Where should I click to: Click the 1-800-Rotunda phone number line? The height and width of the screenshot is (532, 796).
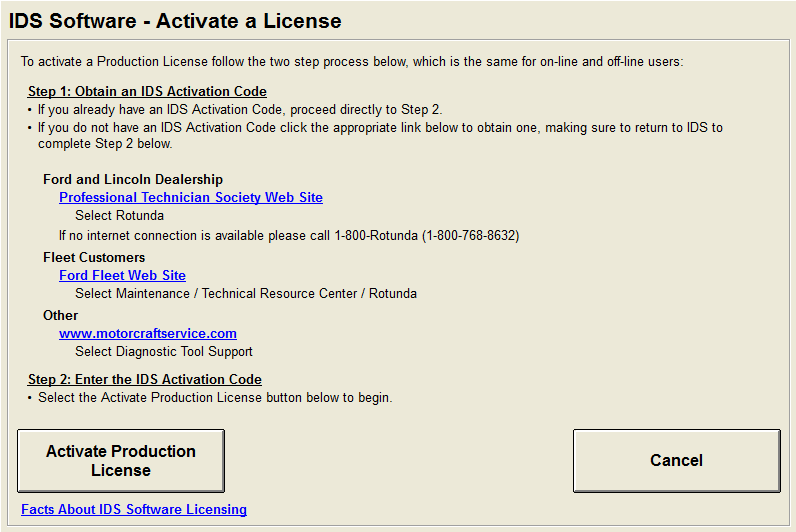point(289,236)
